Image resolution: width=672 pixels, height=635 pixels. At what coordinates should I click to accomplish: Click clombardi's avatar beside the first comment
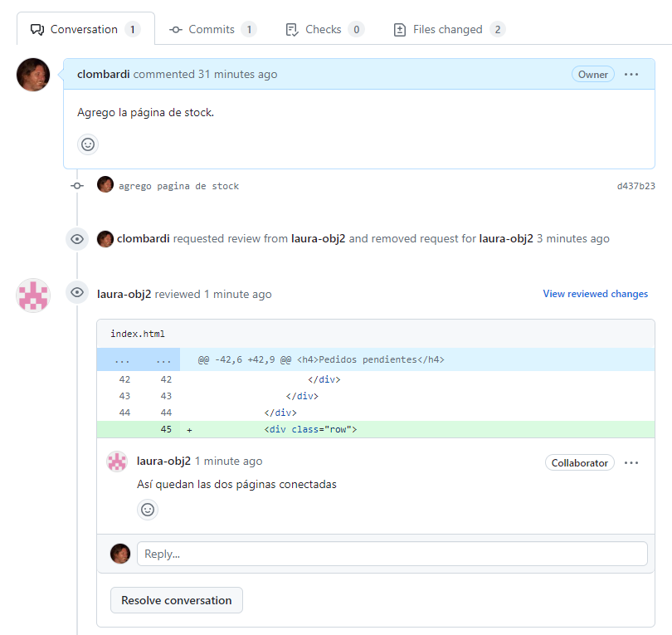click(33, 75)
